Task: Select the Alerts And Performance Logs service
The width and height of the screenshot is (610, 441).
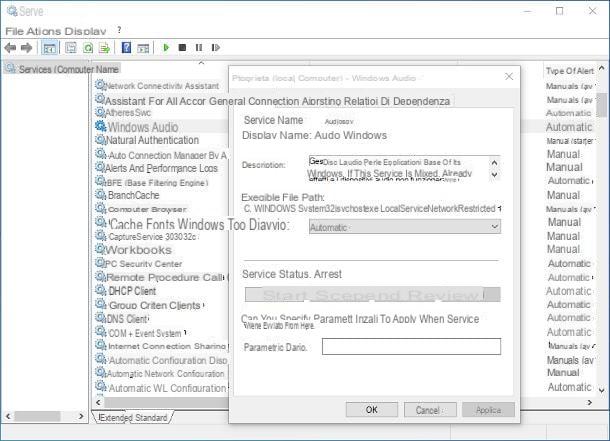Action: tap(161, 168)
